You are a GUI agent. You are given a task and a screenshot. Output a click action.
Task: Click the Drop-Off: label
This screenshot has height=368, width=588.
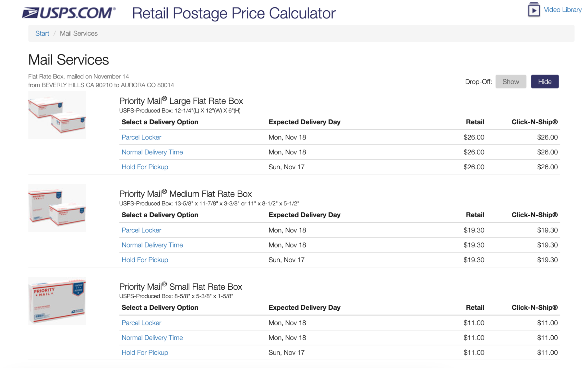pos(478,81)
